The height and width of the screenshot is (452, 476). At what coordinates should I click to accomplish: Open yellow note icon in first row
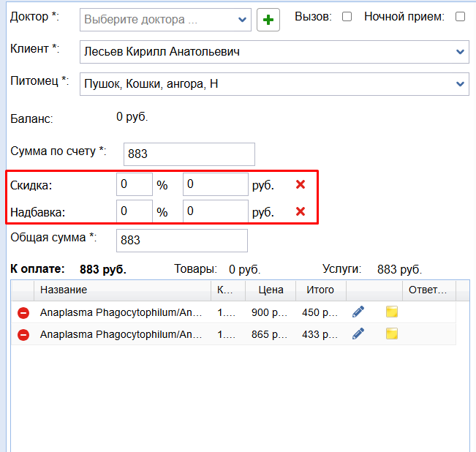click(x=392, y=312)
